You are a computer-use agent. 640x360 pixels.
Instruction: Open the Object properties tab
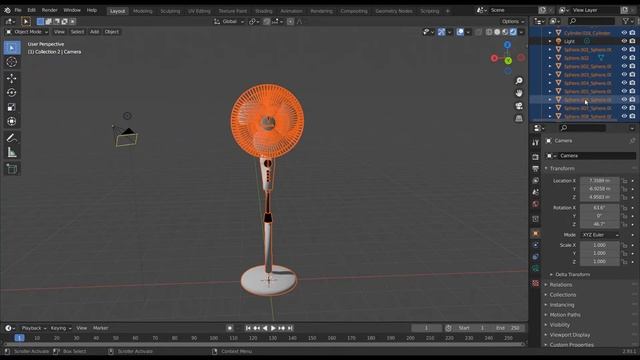[536, 233]
